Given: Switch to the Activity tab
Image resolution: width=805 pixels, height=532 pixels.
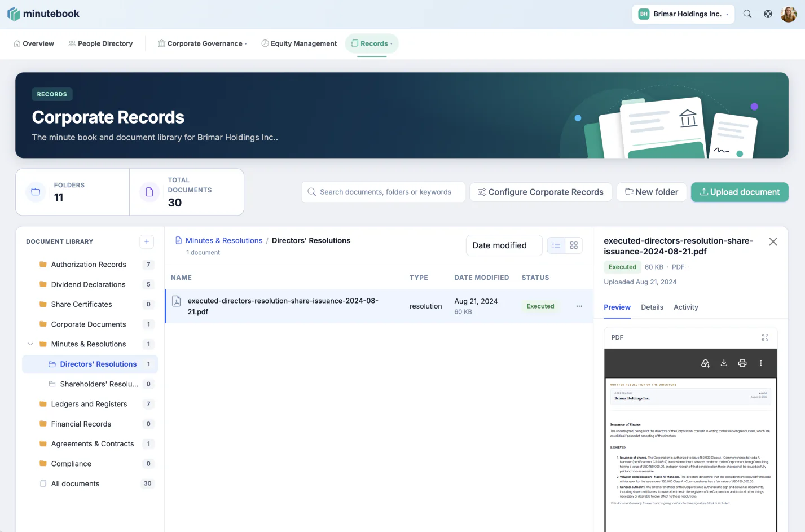Looking at the screenshot, I should pos(686,307).
